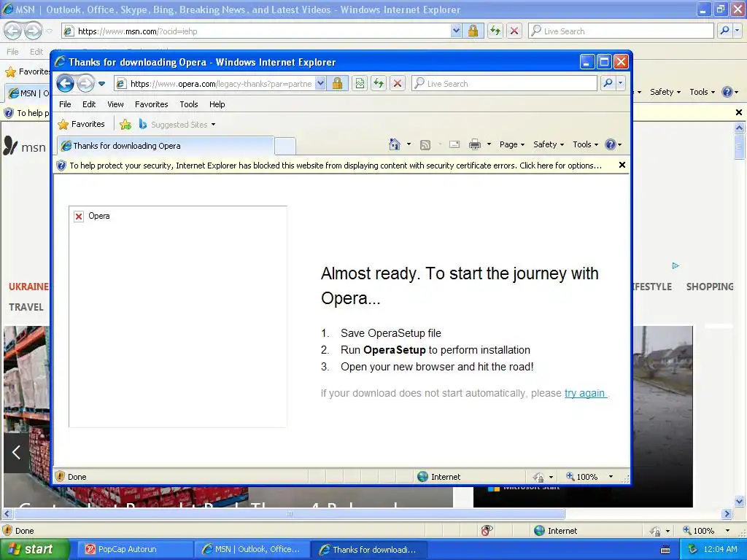Select Thanks for downloading Opera tab
This screenshot has width=747, height=560.
pos(166,146)
